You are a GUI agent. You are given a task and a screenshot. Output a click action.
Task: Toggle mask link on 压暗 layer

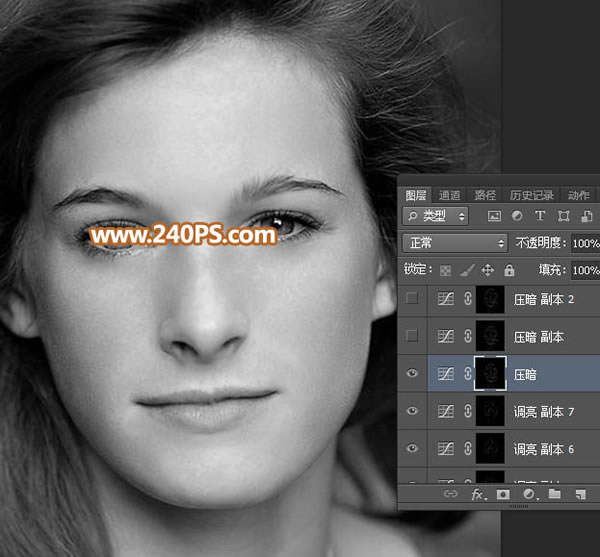point(468,373)
